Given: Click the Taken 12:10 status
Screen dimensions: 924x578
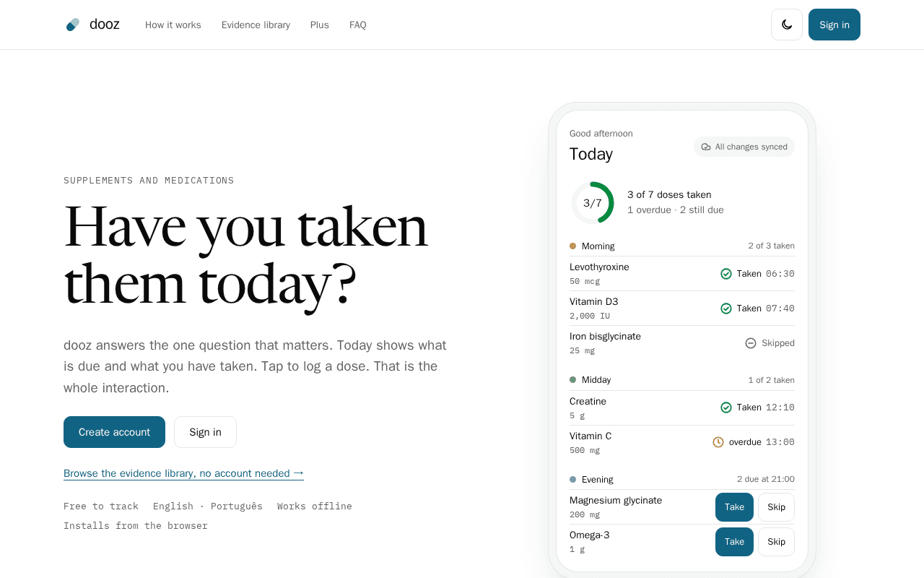Looking at the screenshot, I should click(x=758, y=407).
